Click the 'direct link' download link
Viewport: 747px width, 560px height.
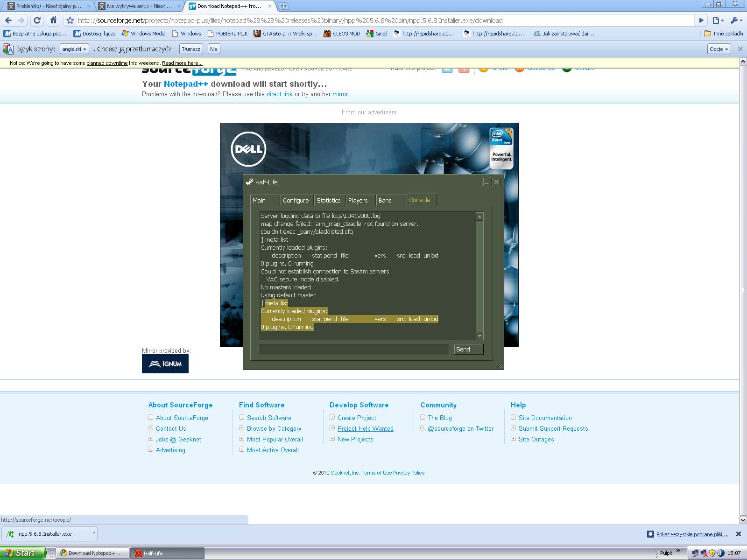(x=279, y=94)
